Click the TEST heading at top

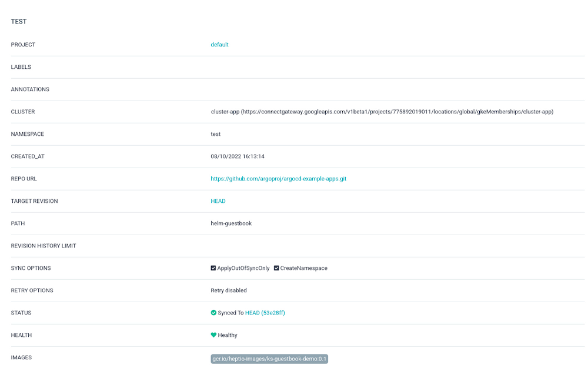coord(19,22)
